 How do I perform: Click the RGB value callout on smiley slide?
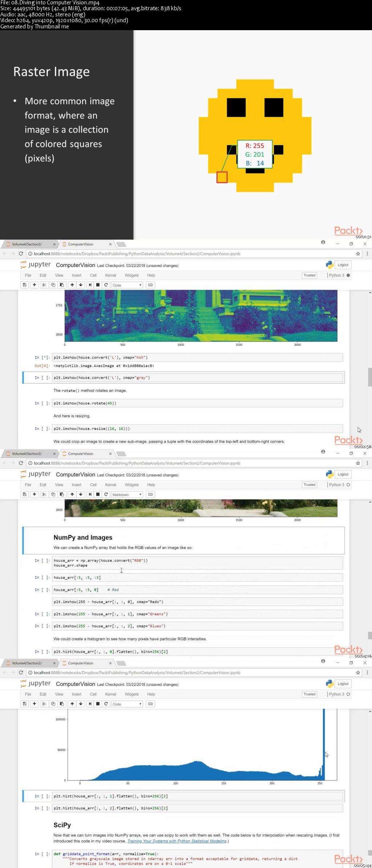(255, 154)
